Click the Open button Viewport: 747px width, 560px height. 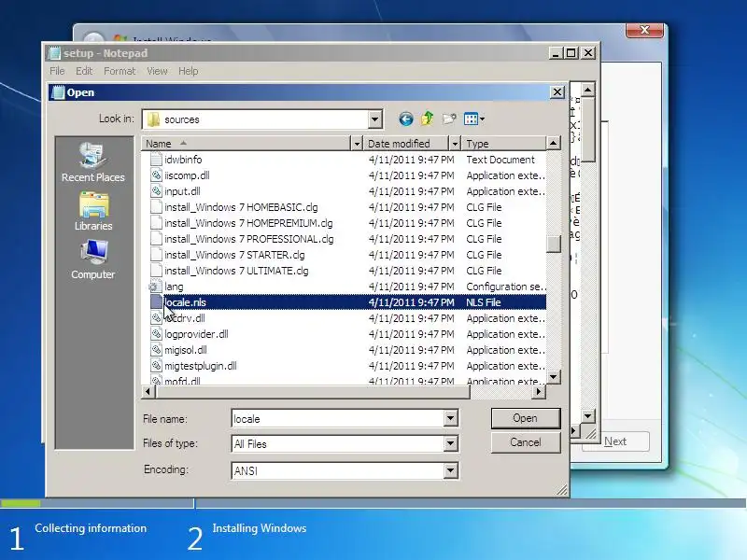[526, 418]
